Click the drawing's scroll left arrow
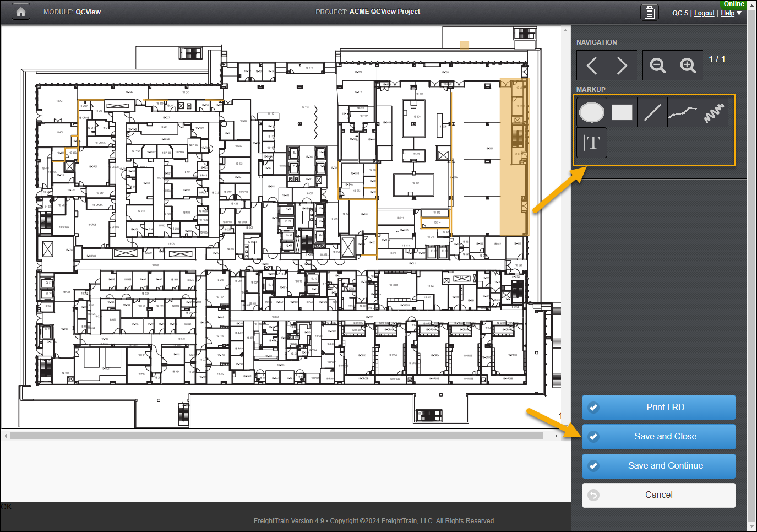The image size is (757, 532). coord(6,436)
